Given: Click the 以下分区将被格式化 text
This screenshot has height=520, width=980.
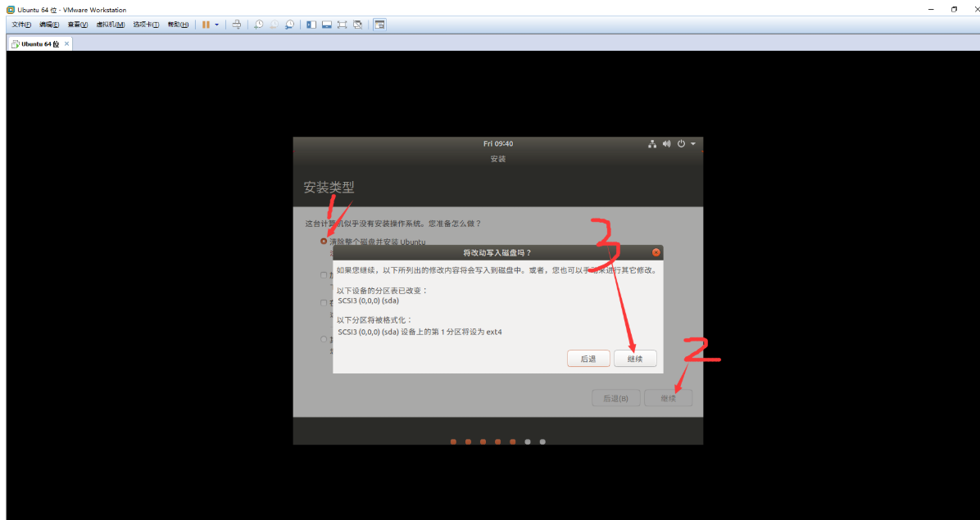Looking at the screenshot, I should [x=375, y=321].
